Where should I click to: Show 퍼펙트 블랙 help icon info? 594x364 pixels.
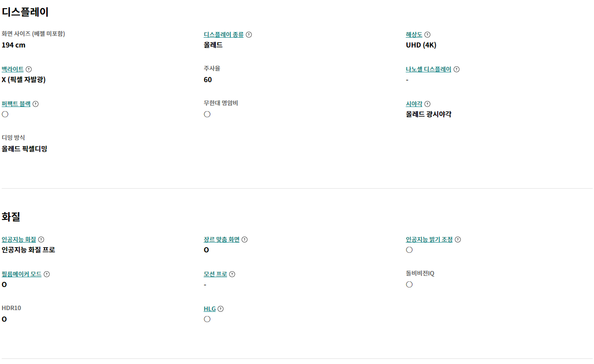tap(36, 104)
